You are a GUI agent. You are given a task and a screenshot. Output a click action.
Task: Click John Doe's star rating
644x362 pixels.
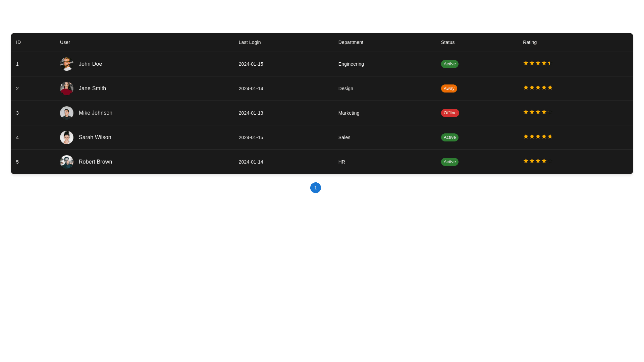[538, 63]
